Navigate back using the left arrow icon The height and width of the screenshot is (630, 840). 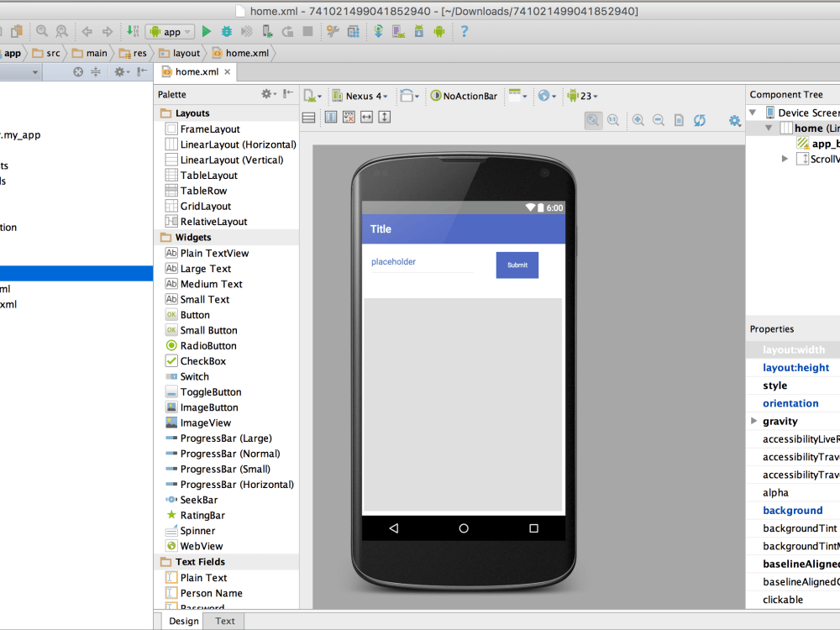[86, 31]
